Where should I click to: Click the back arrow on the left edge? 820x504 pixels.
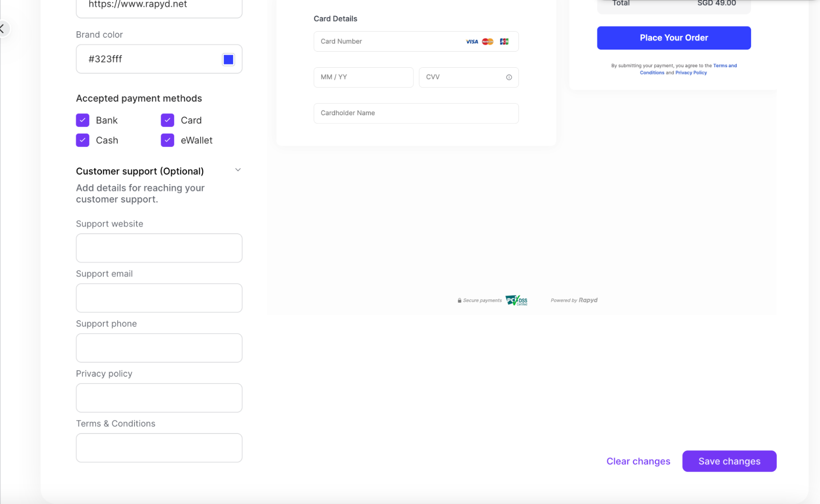2,29
